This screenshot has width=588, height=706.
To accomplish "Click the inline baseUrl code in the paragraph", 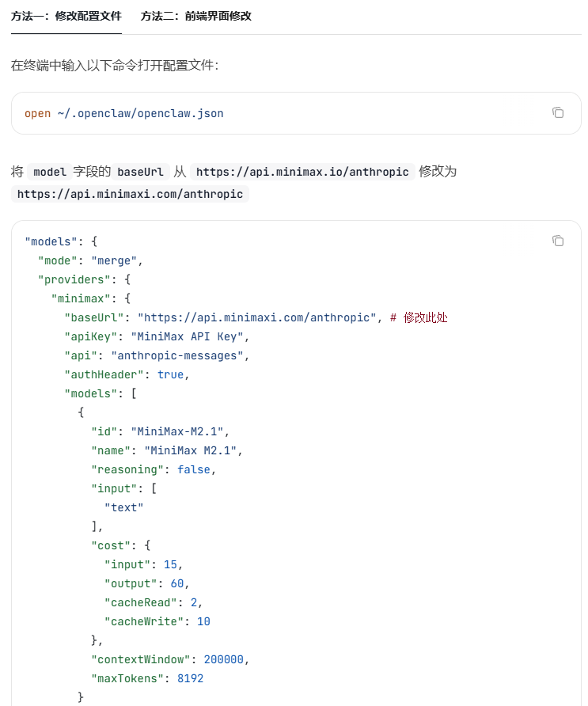I will tap(140, 172).
